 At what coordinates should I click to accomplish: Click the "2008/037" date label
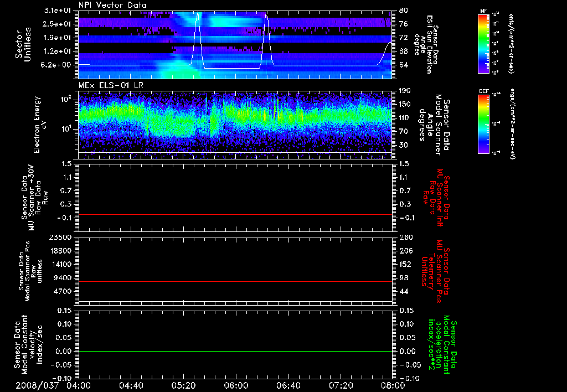[37, 386]
